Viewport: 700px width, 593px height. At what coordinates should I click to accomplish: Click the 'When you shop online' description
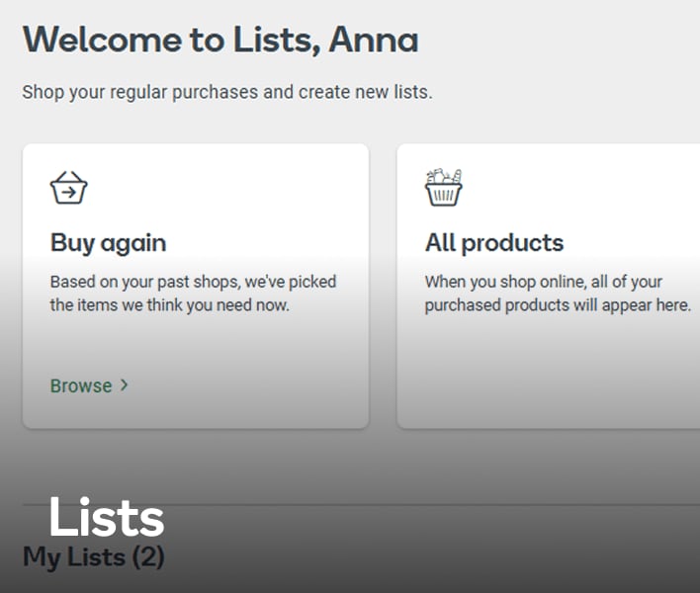pyautogui.click(x=557, y=294)
